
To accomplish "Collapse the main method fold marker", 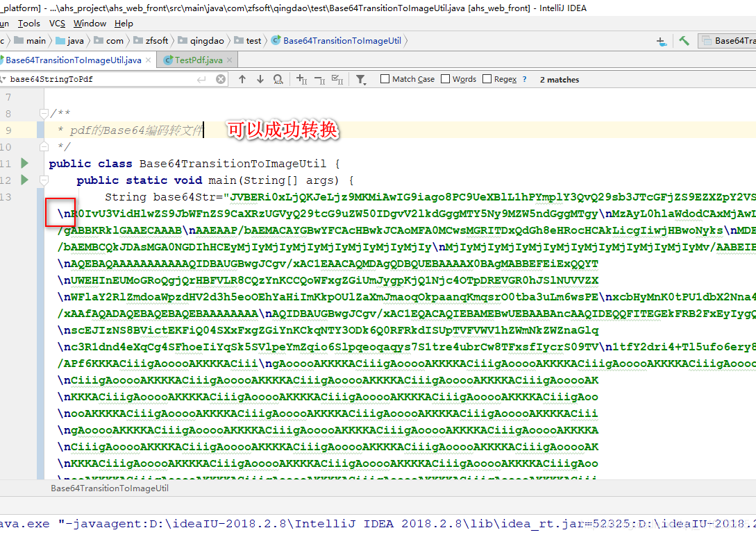I will (x=44, y=180).
